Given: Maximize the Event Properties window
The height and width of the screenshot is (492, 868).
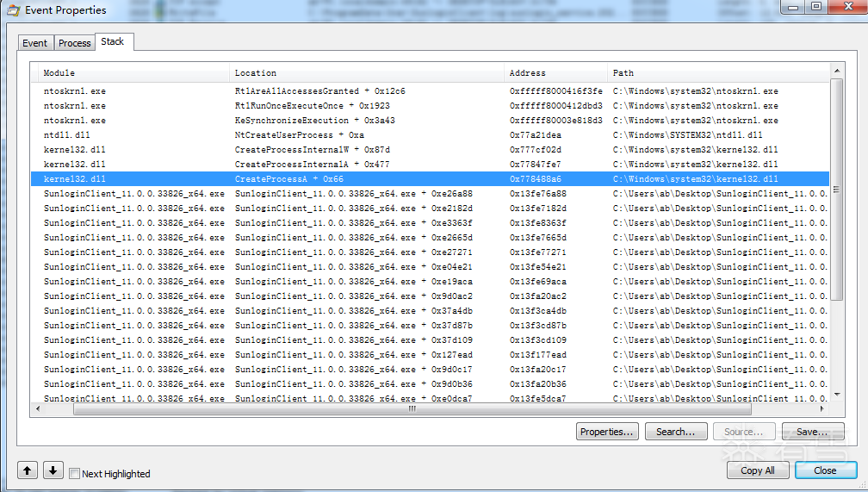Looking at the screenshot, I should (x=816, y=6).
